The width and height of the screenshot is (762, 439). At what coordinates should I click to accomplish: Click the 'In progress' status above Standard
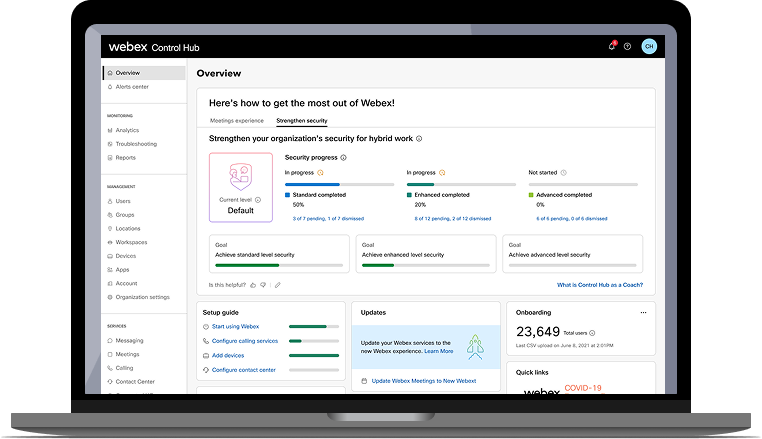point(299,173)
